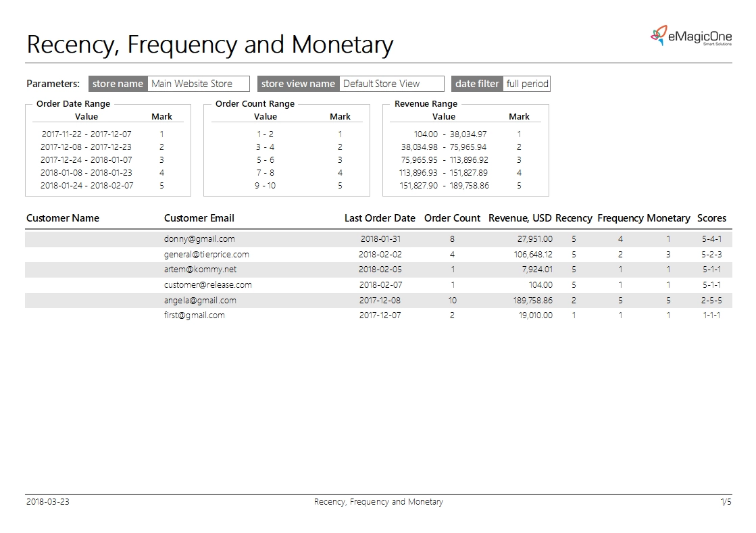756x533 pixels.
Task: Click order count 10 in angela row
Action: 452,300
